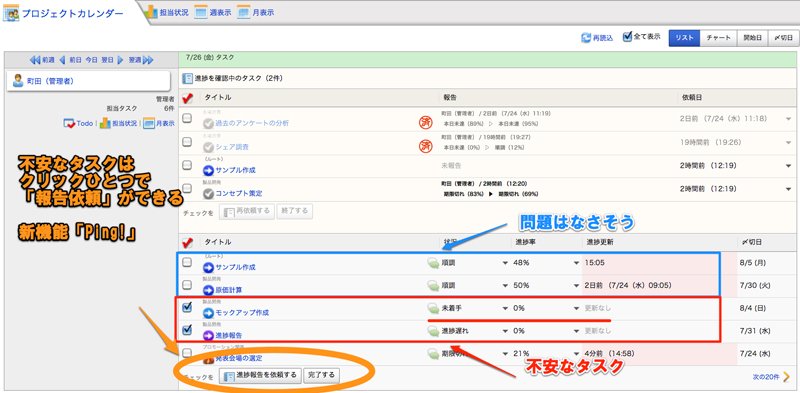The width and height of the screenshot is (800, 393).
Task: Sort by 開始日 button
Action: click(752, 38)
